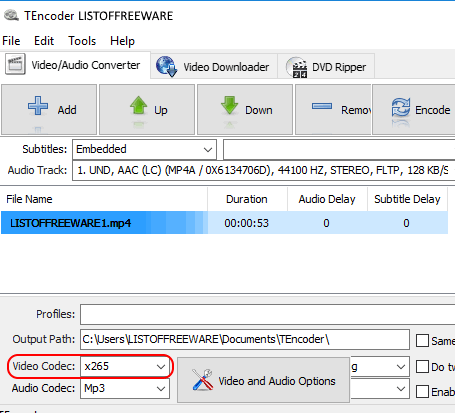Viewport: 455px width, 413px height.
Task: Click the tools icon in options button
Action: pyautogui.click(x=203, y=380)
